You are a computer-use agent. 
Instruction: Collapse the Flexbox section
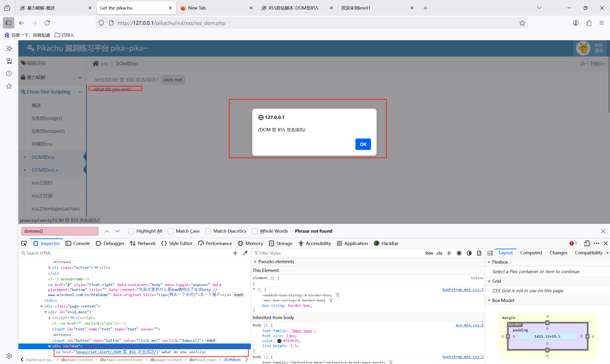[489, 262]
